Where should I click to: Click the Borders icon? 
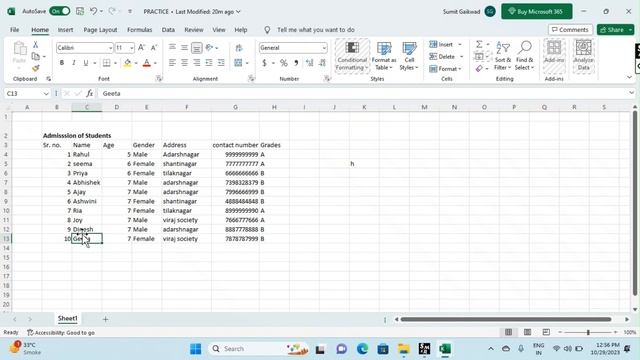point(107,63)
